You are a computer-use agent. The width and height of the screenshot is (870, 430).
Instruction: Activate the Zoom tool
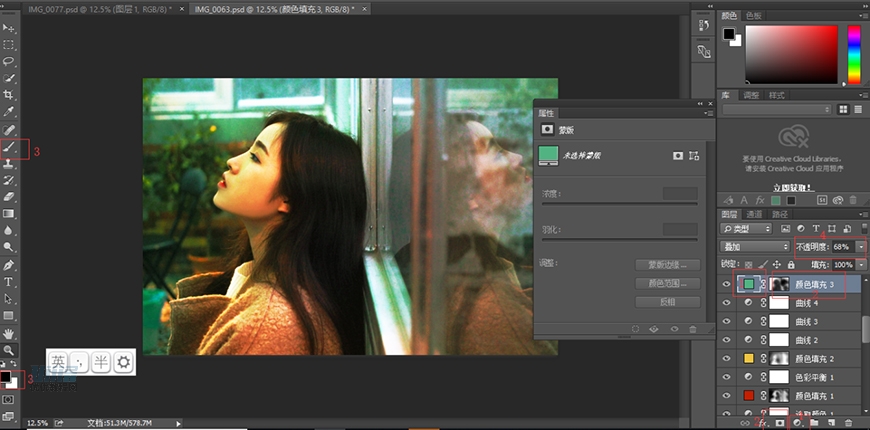[x=9, y=350]
